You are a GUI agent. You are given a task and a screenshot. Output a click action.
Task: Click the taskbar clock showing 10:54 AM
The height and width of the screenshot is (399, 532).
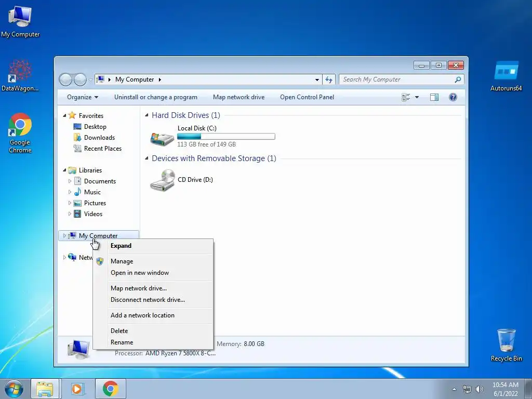pyautogui.click(x=506, y=389)
